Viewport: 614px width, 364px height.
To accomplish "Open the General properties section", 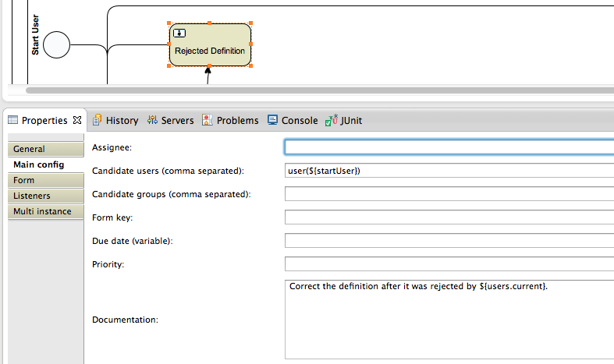I will [x=45, y=149].
